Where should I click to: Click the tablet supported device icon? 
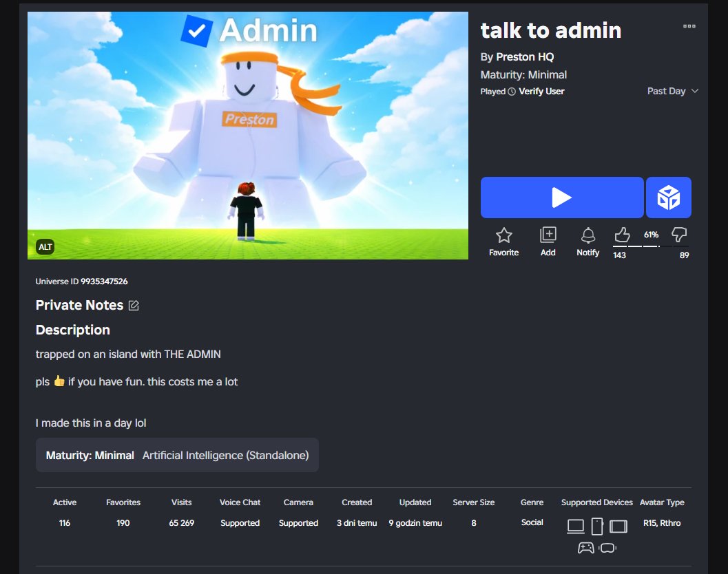tap(618, 527)
